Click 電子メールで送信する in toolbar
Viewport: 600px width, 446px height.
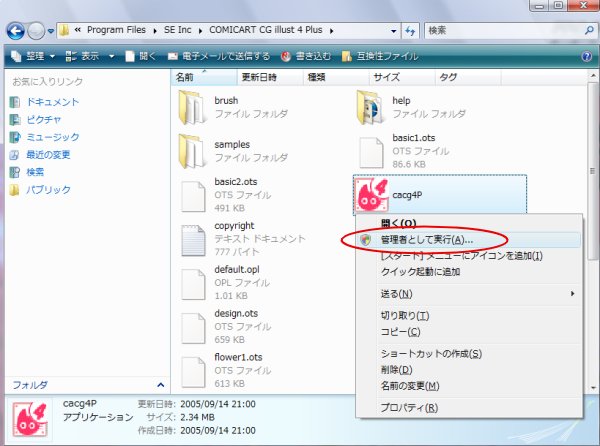tap(219, 57)
